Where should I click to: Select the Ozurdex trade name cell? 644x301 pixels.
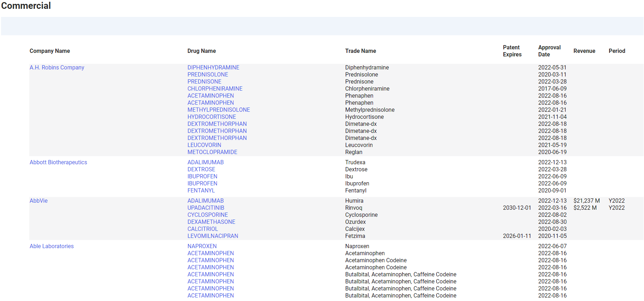coord(355,222)
